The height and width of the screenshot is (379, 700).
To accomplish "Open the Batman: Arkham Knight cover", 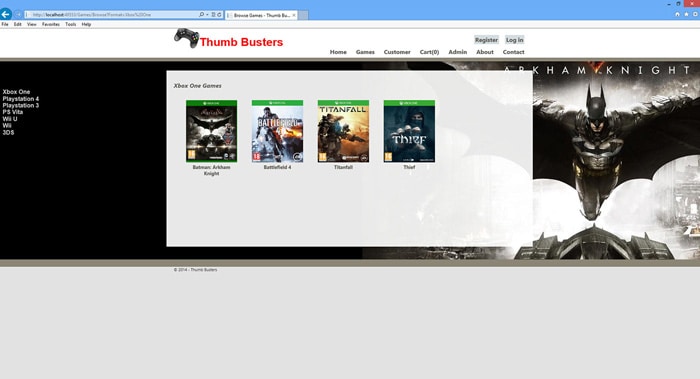I will click(212, 131).
